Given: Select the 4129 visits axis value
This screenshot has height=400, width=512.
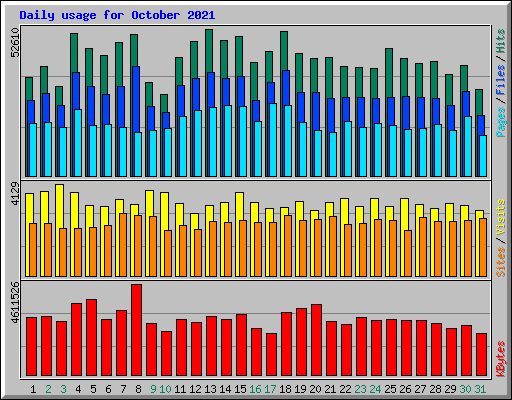Looking at the screenshot, I should pyautogui.click(x=15, y=193).
